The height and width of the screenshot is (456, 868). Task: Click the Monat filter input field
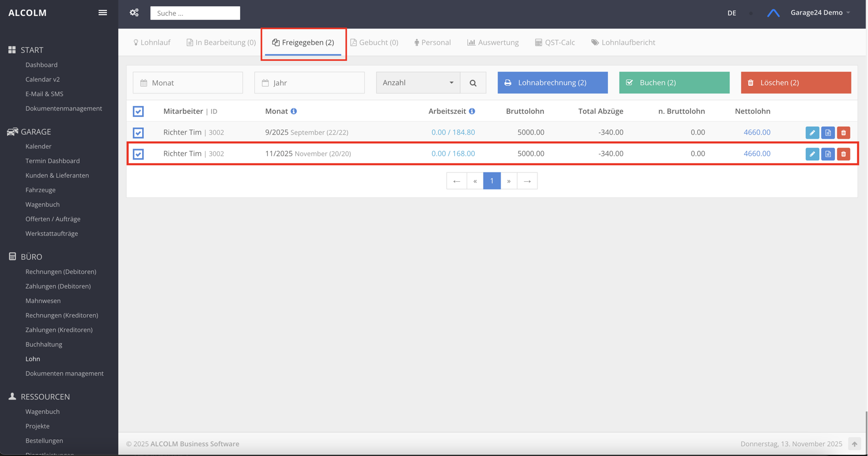[188, 83]
